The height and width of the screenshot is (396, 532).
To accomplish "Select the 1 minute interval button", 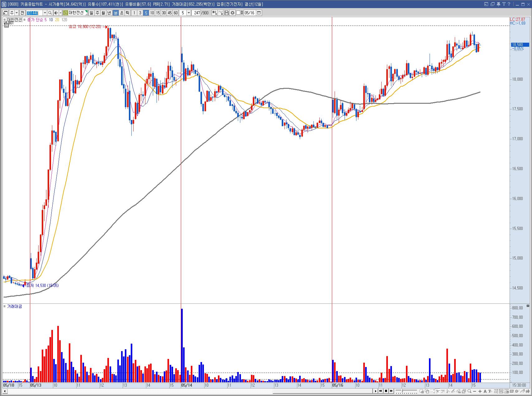I will point(134,13).
